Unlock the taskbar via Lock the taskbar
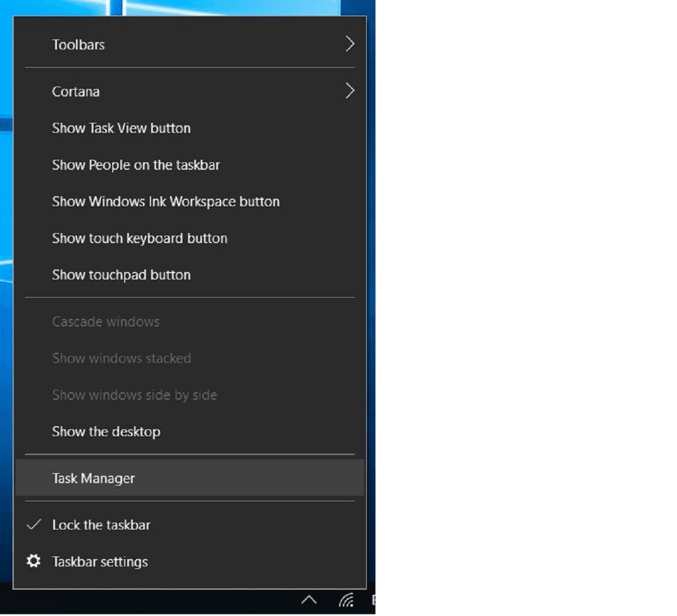The height and width of the screenshot is (616, 677). [101, 525]
